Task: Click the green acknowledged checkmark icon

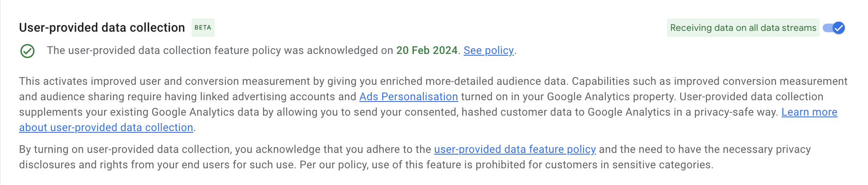Action: click(x=27, y=51)
